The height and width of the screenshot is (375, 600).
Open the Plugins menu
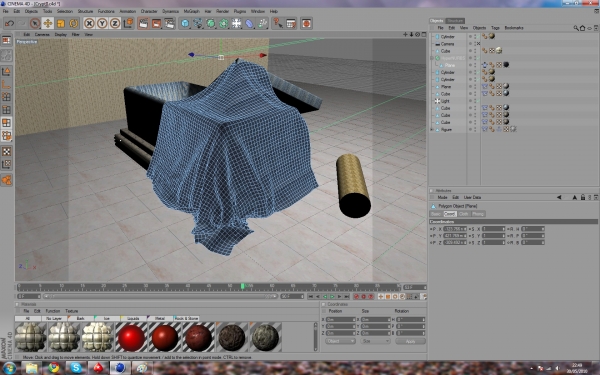pos(240,11)
